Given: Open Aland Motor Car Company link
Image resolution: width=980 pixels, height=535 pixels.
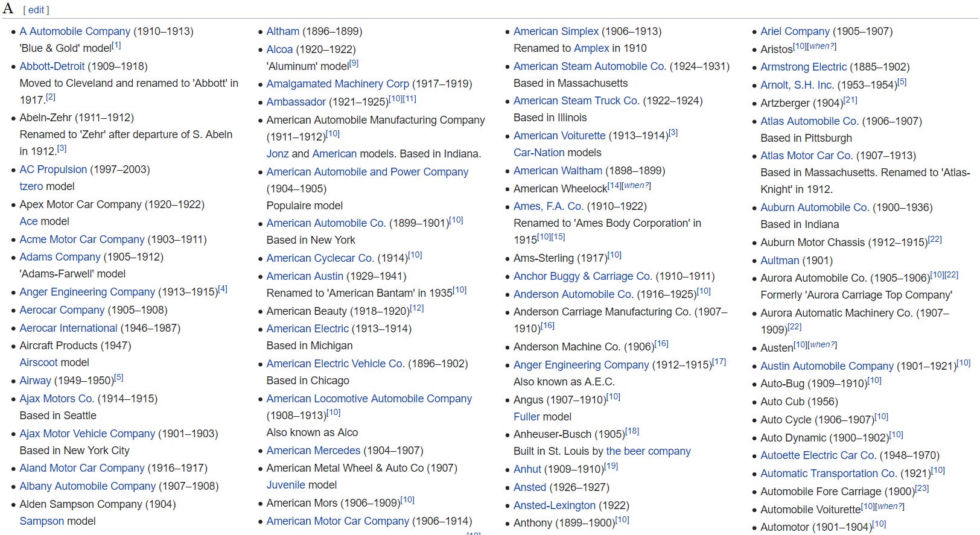Looking at the screenshot, I should [x=82, y=468].
